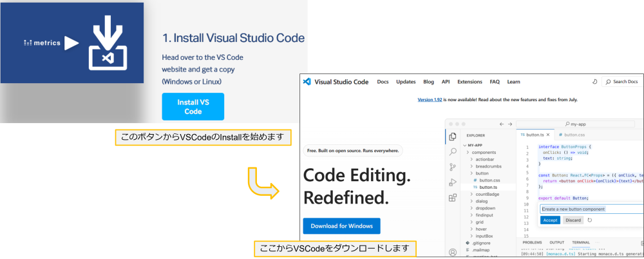Expand the dropdown folder

point(485,208)
